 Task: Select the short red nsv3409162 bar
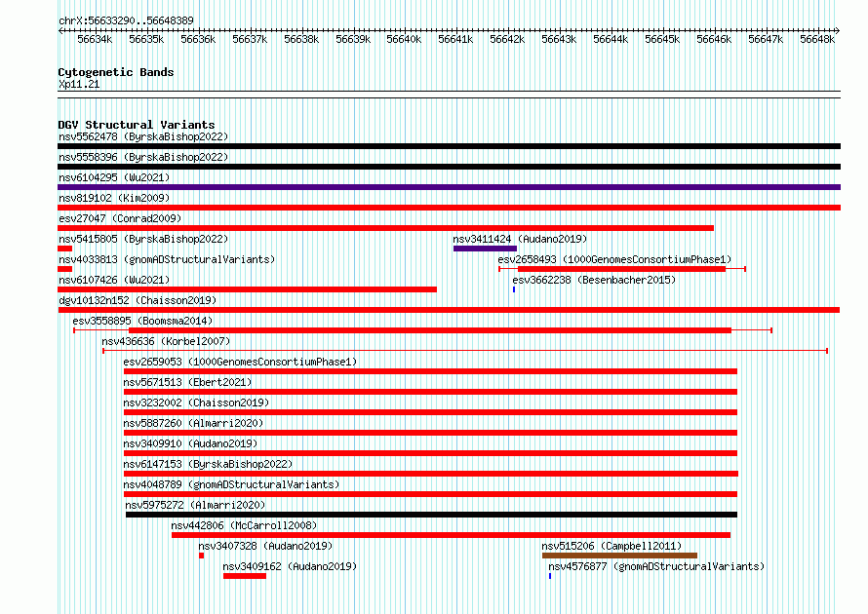[x=245, y=576]
